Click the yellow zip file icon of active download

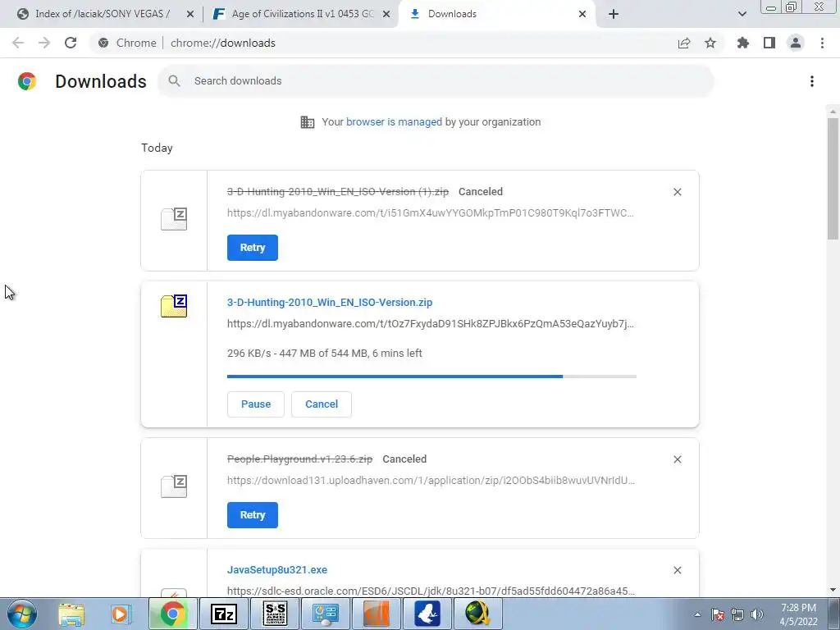pyautogui.click(x=174, y=306)
